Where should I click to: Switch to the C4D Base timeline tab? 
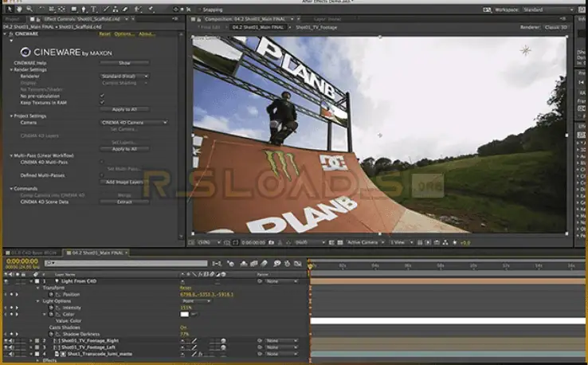click(31, 253)
